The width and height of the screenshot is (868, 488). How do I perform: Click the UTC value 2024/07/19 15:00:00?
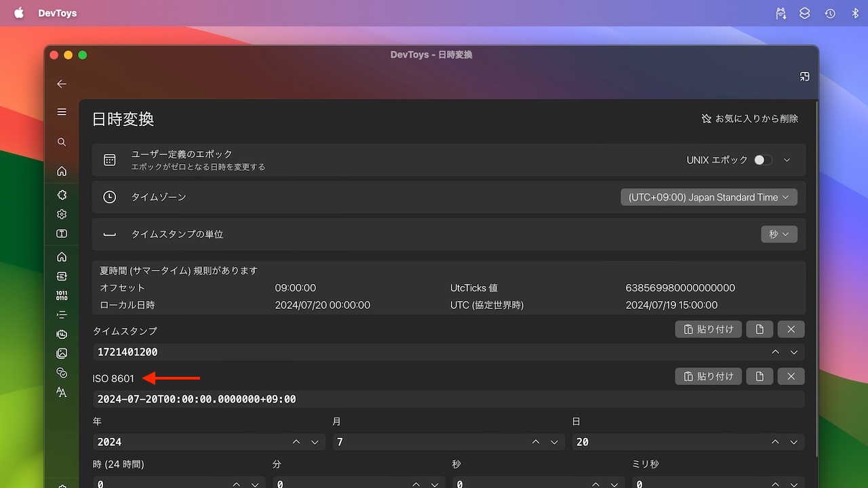[x=672, y=305]
